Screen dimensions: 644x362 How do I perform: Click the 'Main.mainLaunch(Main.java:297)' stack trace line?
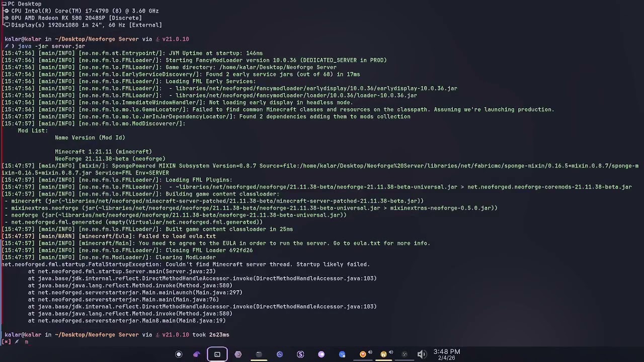135,292
